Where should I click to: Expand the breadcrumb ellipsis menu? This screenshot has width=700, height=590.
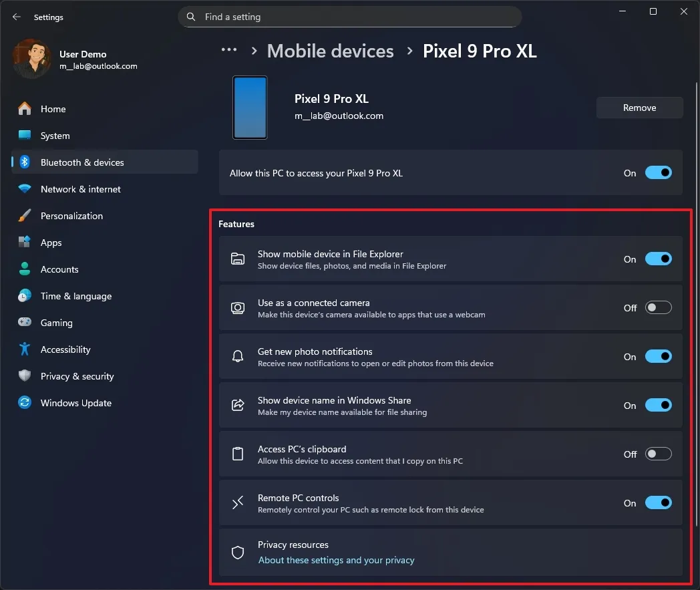(x=229, y=51)
